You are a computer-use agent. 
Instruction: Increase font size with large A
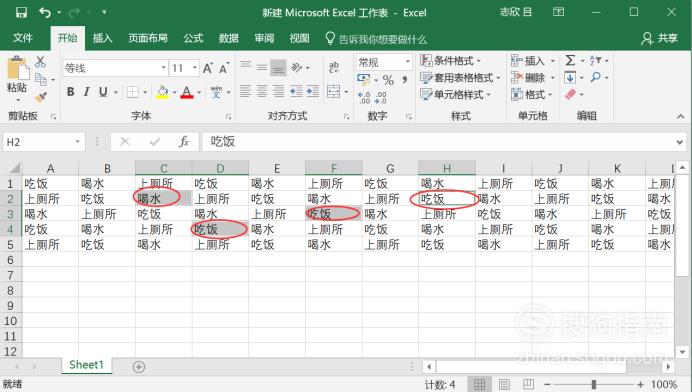point(207,68)
